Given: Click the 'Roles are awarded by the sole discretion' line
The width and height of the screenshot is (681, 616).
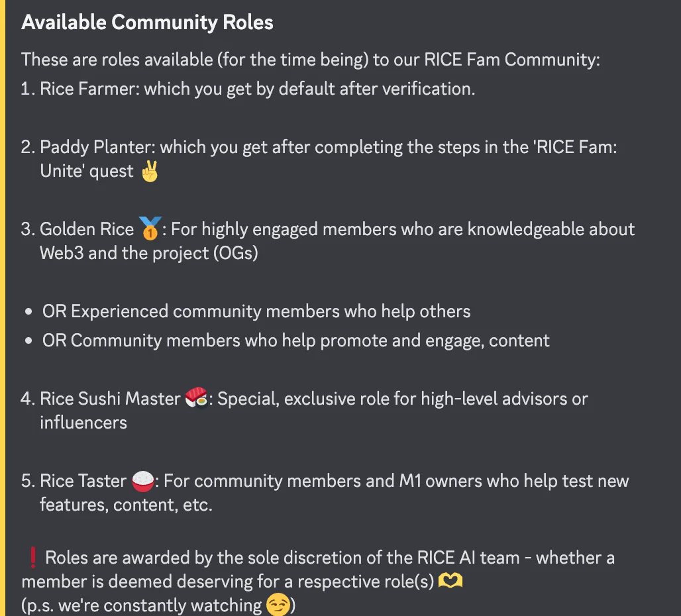Looking at the screenshot, I should (330, 558).
